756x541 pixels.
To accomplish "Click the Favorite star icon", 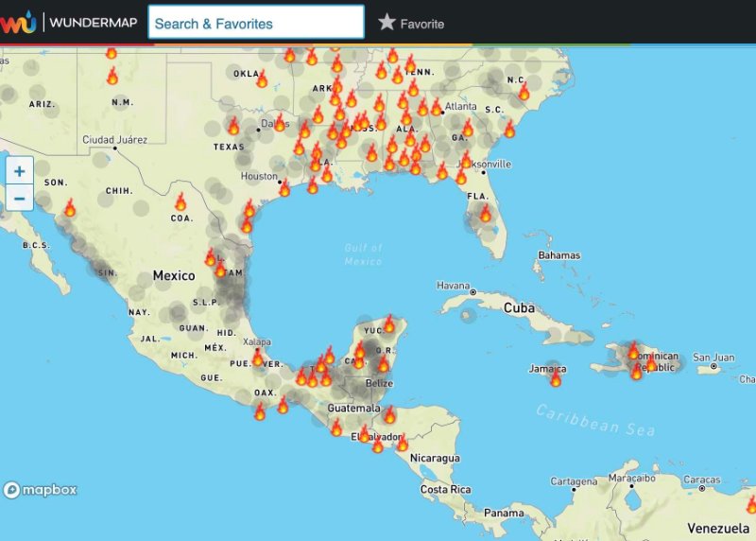I will click(x=387, y=22).
